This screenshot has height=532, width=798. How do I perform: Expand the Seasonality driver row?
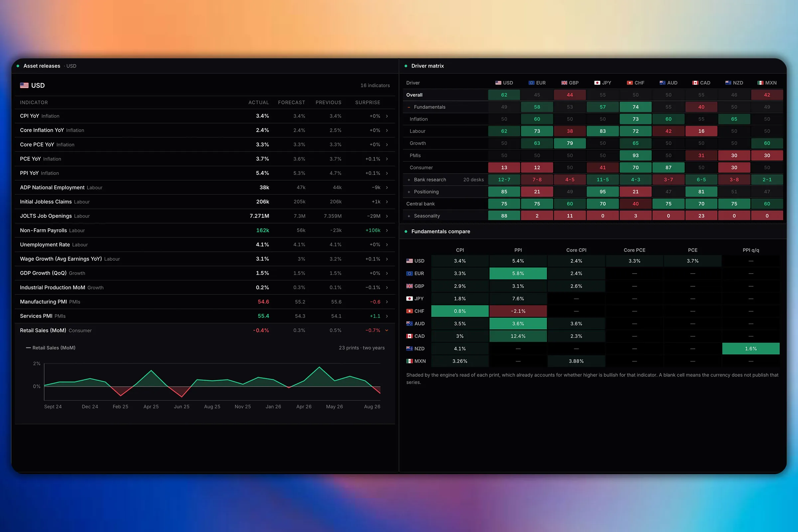[x=409, y=216]
